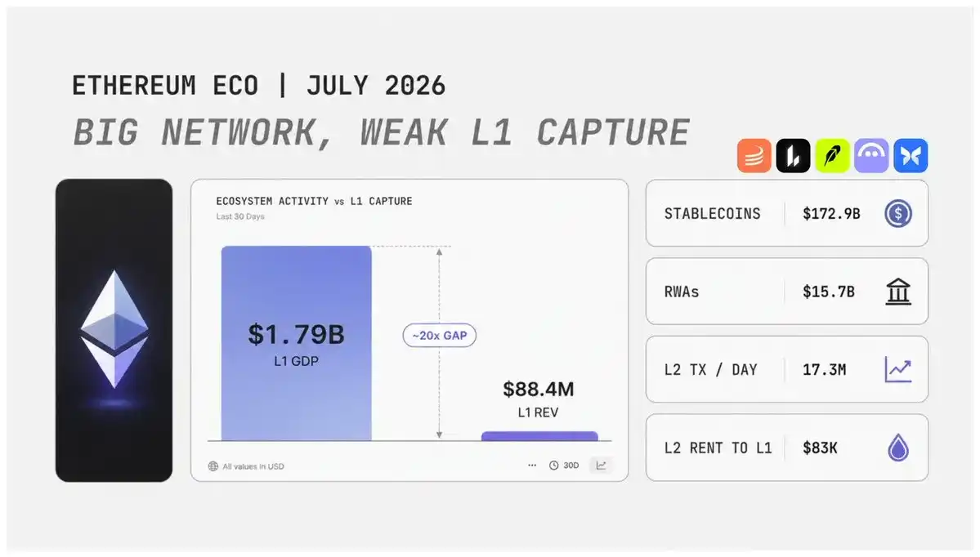Click the stablecoins dollar coin icon

click(898, 213)
